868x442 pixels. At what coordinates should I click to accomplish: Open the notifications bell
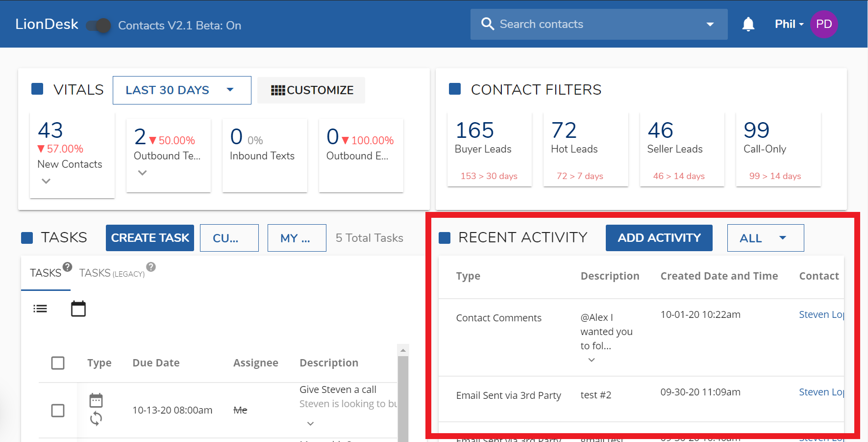tap(748, 24)
